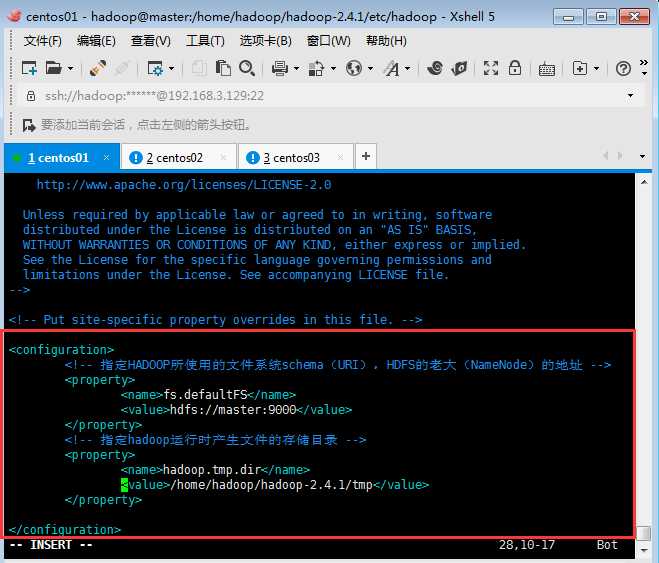
Task: Click the Copy icon
Action: (199, 68)
